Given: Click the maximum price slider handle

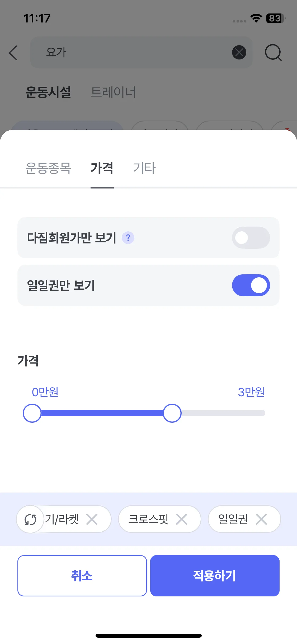Looking at the screenshot, I should (x=172, y=413).
